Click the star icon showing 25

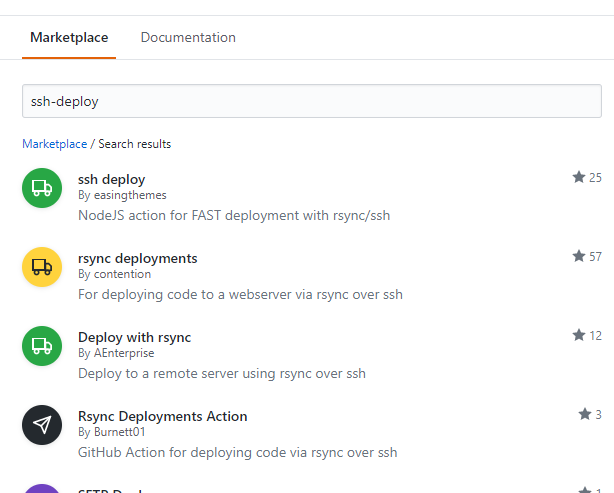pyautogui.click(x=578, y=177)
